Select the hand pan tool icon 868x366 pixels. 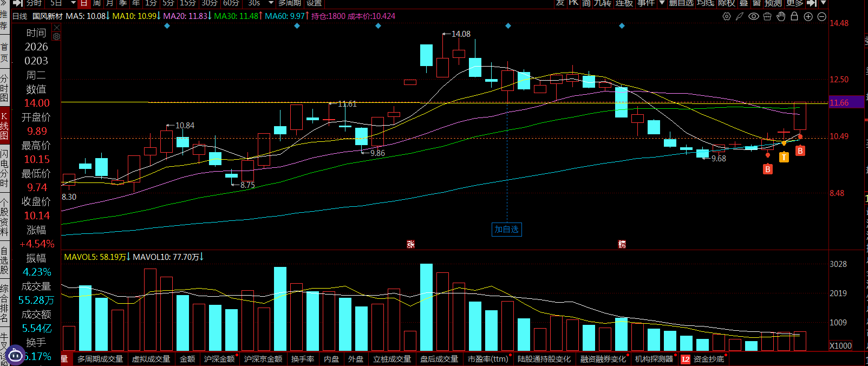coord(781,16)
